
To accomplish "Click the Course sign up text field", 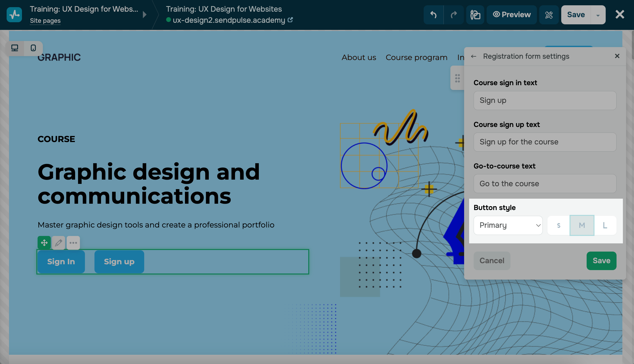I will click(x=545, y=142).
